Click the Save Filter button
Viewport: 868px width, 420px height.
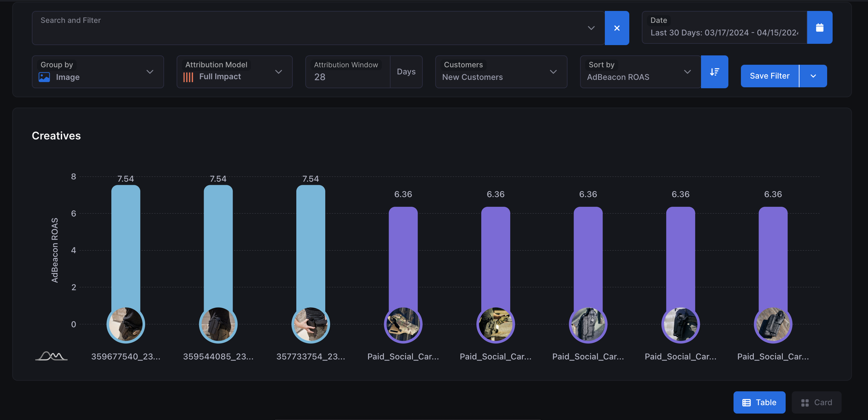pos(769,76)
